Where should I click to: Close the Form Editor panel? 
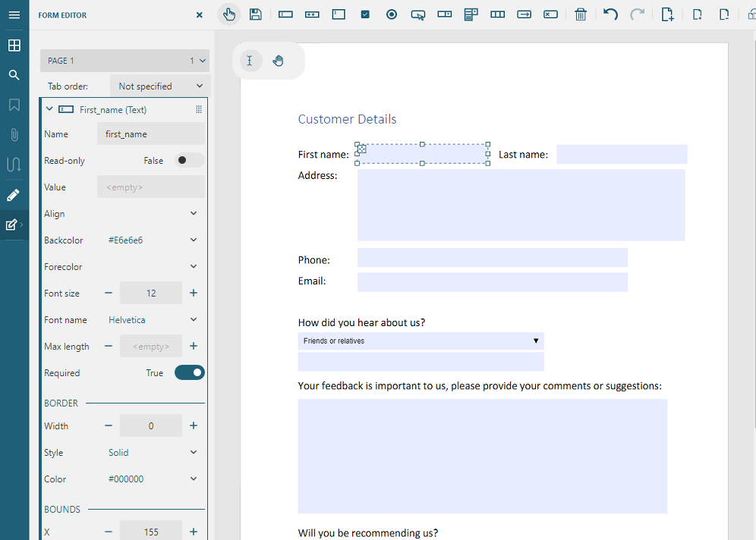pyautogui.click(x=200, y=15)
